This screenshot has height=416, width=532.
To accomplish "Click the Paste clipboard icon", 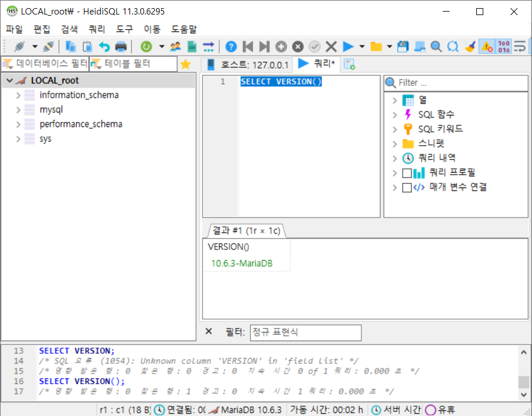I will tap(87, 46).
